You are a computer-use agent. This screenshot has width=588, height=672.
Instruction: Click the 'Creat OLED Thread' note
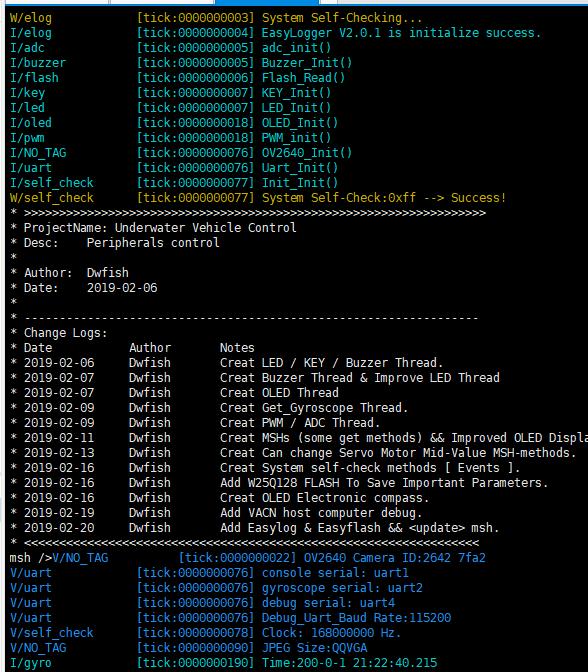coord(279,393)
